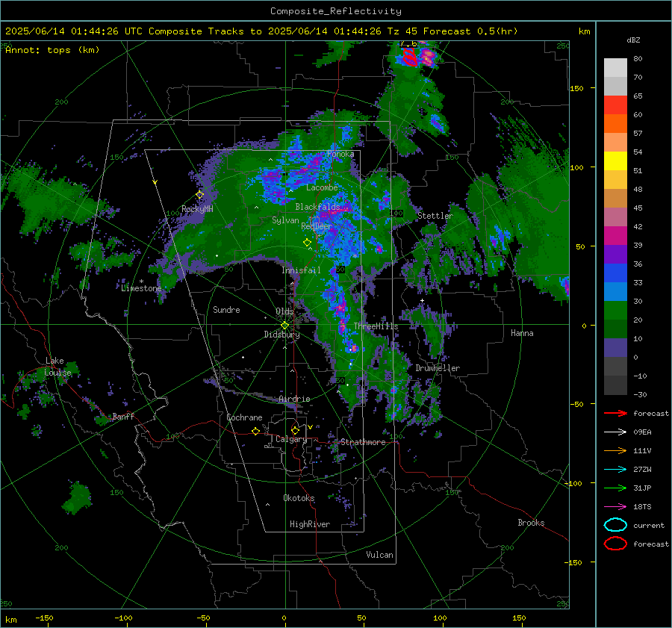Click the Olds town label
The height and width of the screenshot is (628, 672).
pos(284,311)
